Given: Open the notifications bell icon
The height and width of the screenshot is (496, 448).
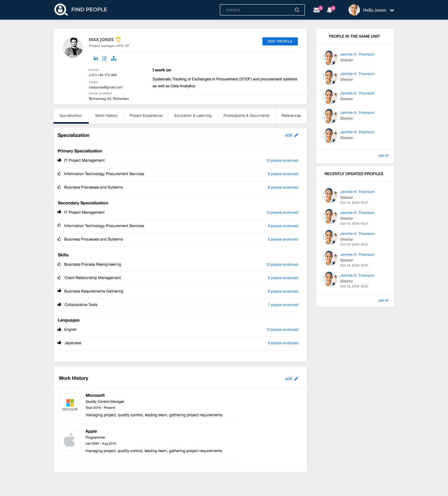Looking at the screenshot, I should (330, 10).
